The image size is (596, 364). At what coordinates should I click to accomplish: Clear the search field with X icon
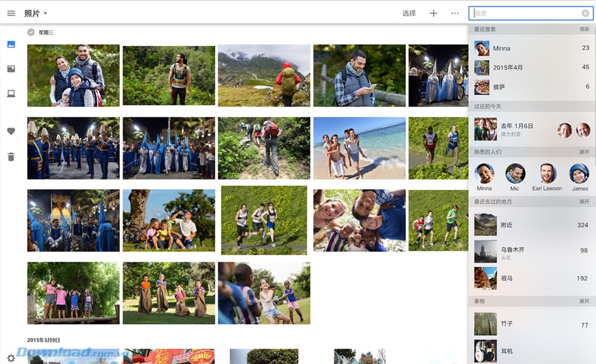[585, 13]
